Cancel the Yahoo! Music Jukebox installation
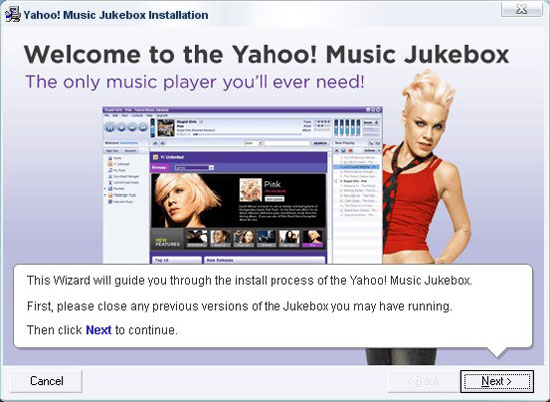Screen dimensions: 550x402 coord(46,381)
